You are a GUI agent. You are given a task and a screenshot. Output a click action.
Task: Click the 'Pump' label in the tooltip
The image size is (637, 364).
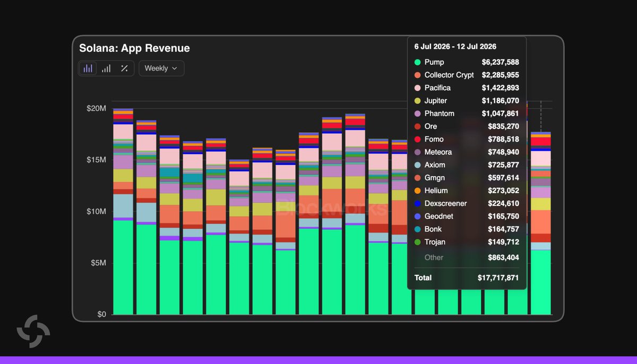[x=434, y=62]
